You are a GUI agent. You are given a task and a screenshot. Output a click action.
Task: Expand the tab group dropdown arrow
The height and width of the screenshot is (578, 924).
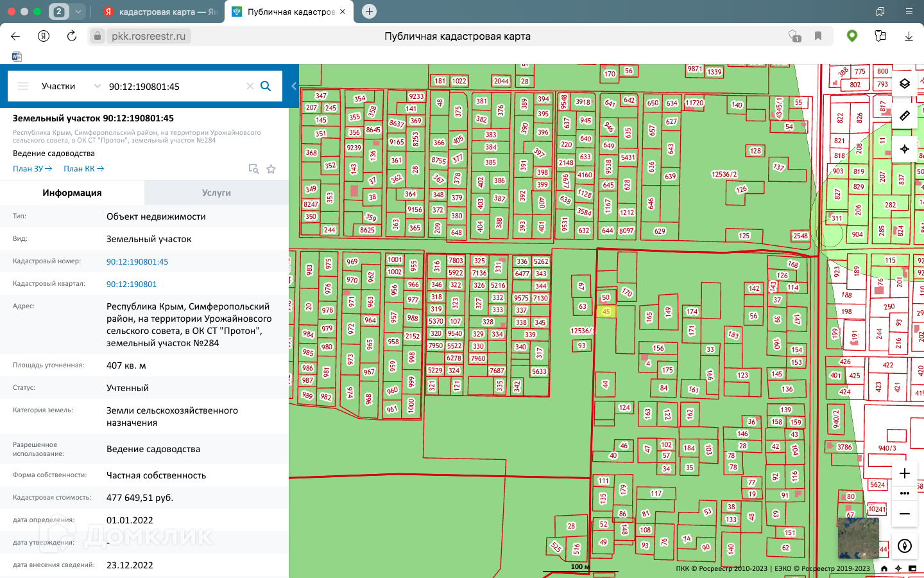pos(78,12)
